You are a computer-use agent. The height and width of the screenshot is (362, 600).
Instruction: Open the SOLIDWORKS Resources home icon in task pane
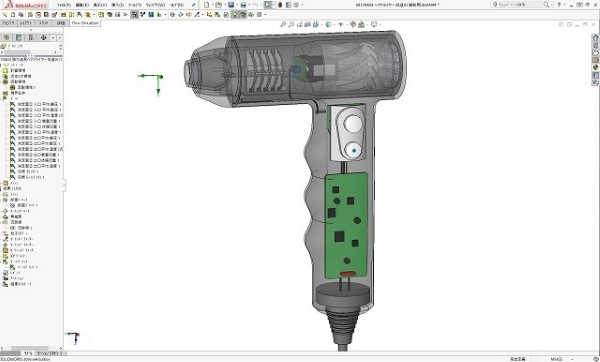(x=595, y=38)
